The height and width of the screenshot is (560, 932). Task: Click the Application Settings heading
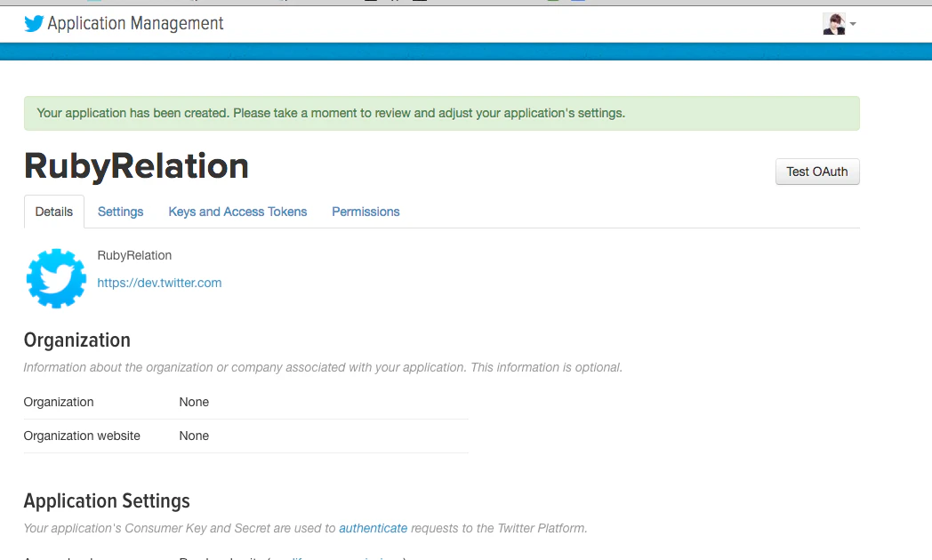tap(107, 501)
